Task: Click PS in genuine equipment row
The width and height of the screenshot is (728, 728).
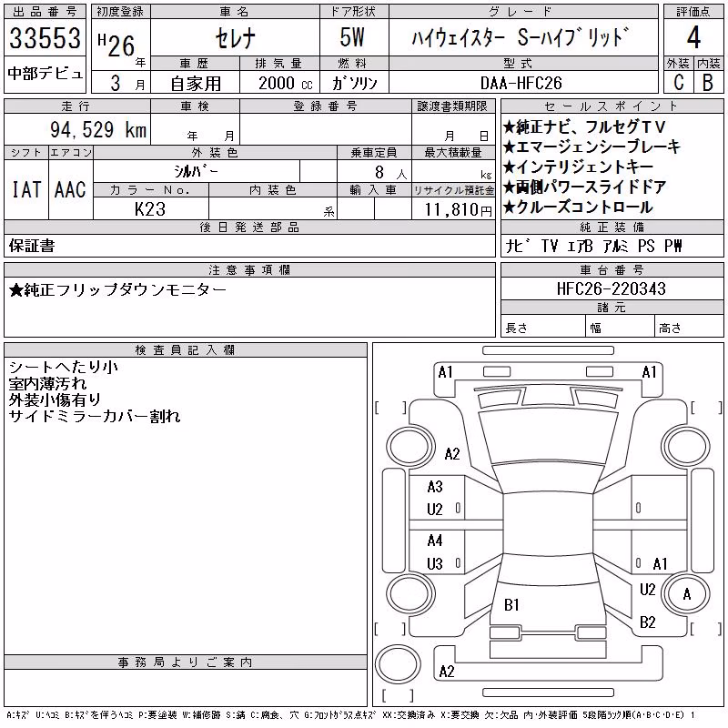Action: tap(646, 246)
